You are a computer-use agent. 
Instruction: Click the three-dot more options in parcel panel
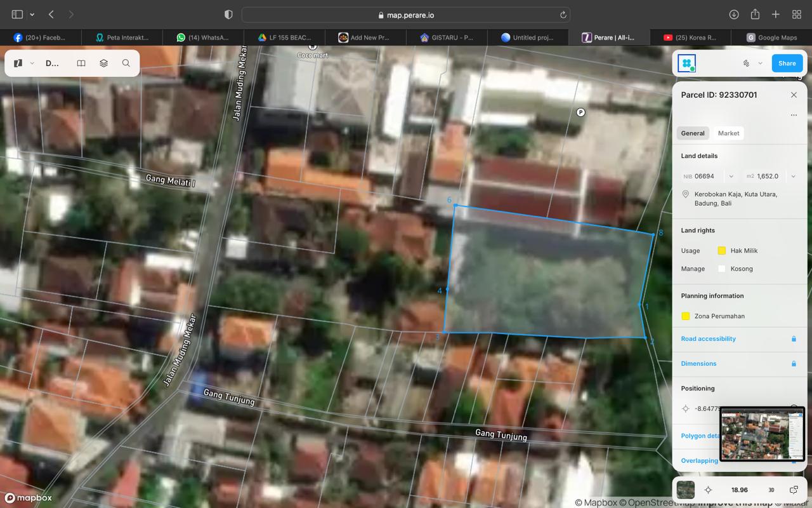tap(794, 115)
